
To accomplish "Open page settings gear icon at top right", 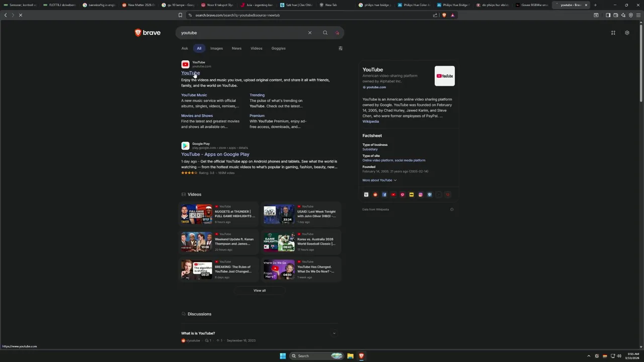I will [x=627, y=33].
